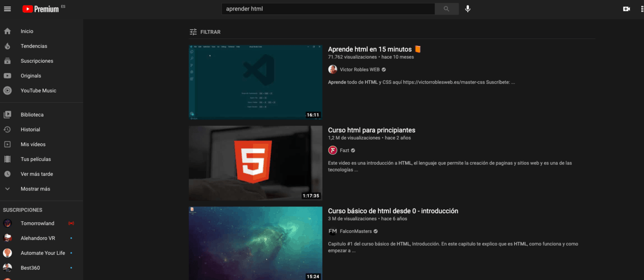This screenshot has height=280, width=644.
Task: Start voice search with microphone icon
Action: (468, 9)
